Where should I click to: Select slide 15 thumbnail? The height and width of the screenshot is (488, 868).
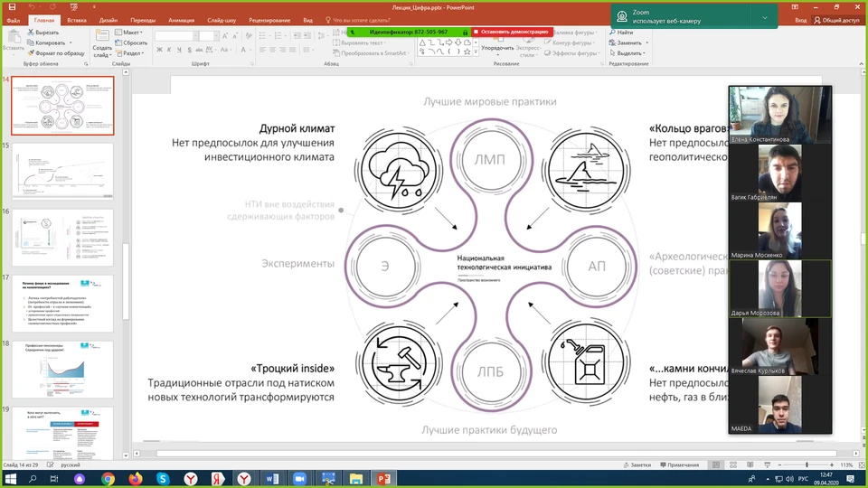(62, 171)
